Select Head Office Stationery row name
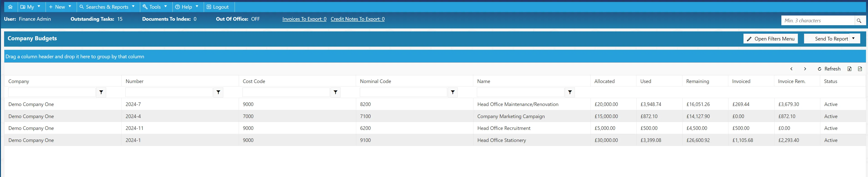The height and width of the screenshot is (177, 868). point(501,141)
